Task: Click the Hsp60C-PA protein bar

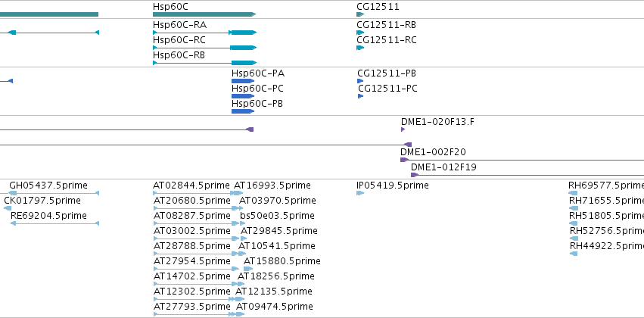Action: tap(243, 81)
